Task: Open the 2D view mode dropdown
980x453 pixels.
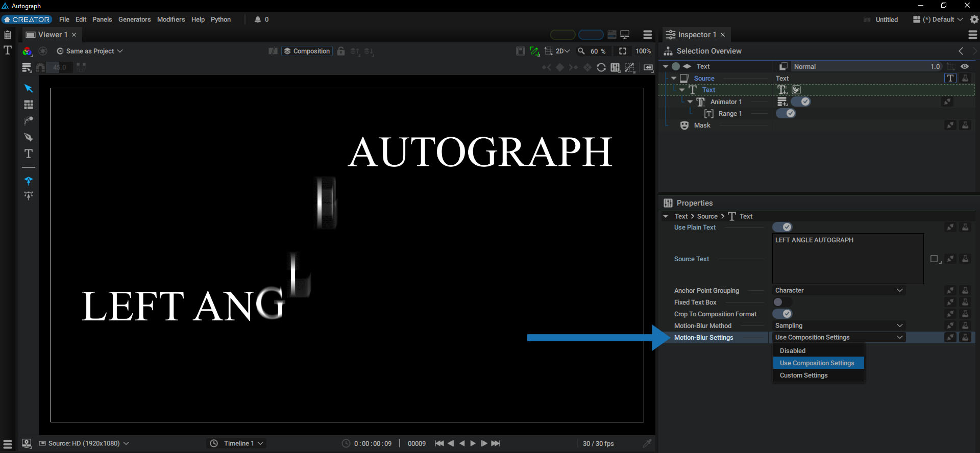Action: pos(562,51)
